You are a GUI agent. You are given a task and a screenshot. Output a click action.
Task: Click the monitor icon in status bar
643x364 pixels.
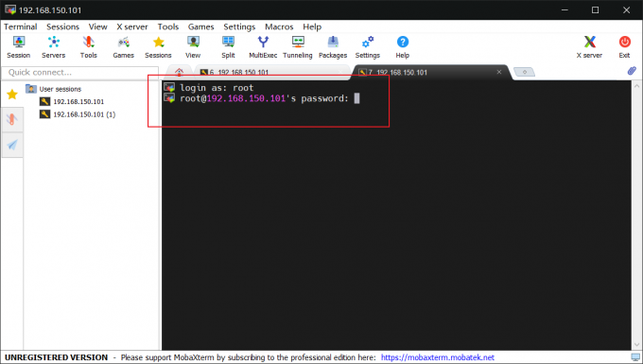pos(635,357)
